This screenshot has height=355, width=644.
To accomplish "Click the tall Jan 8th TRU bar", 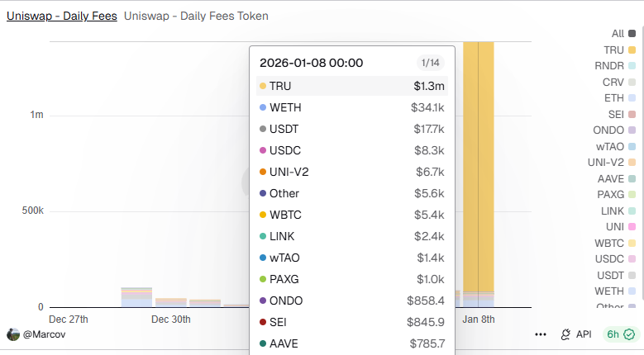I will tap(479, 165).
